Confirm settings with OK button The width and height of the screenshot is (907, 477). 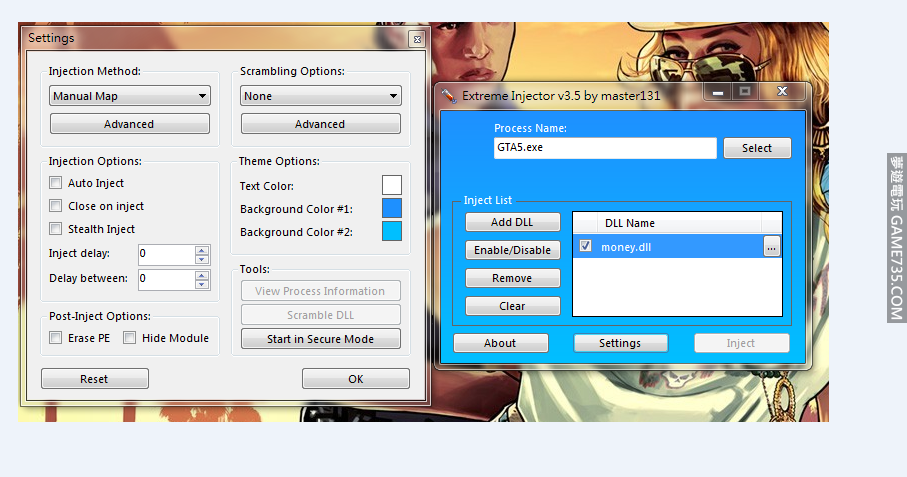(356, 379)
